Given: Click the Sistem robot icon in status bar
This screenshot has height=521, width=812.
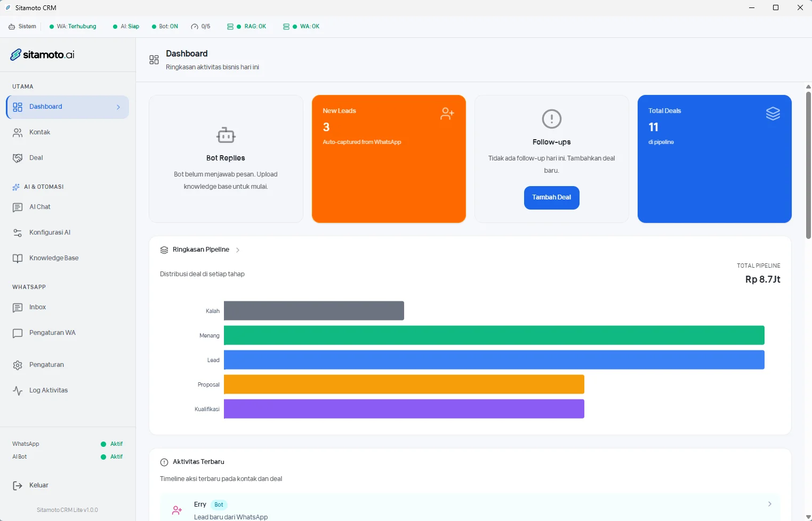Looking at the screenshot, I should (x=12, y=27).
